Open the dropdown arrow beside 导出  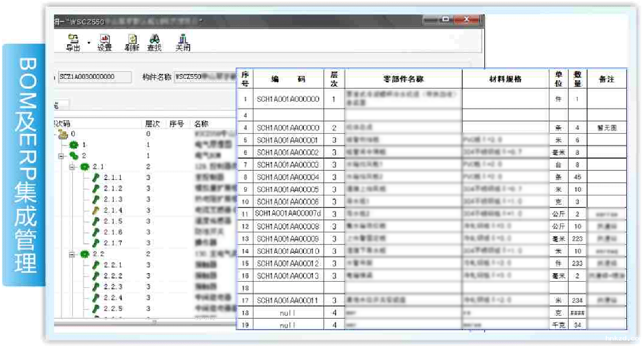[89, 43]
